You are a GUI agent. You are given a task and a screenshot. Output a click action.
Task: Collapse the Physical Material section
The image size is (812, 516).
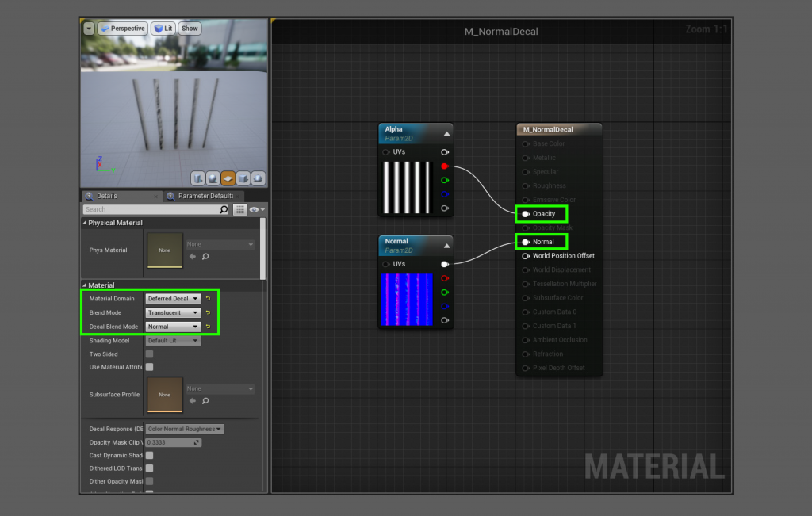tap(84, 223)
